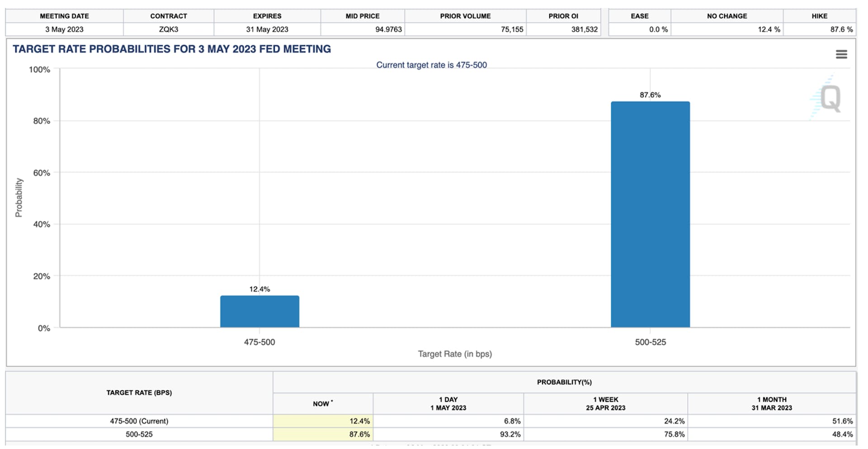The height and width of the screenshot is (449, 868).
Task: Click the NO CHANGE column header
Action: pos(727,16)
